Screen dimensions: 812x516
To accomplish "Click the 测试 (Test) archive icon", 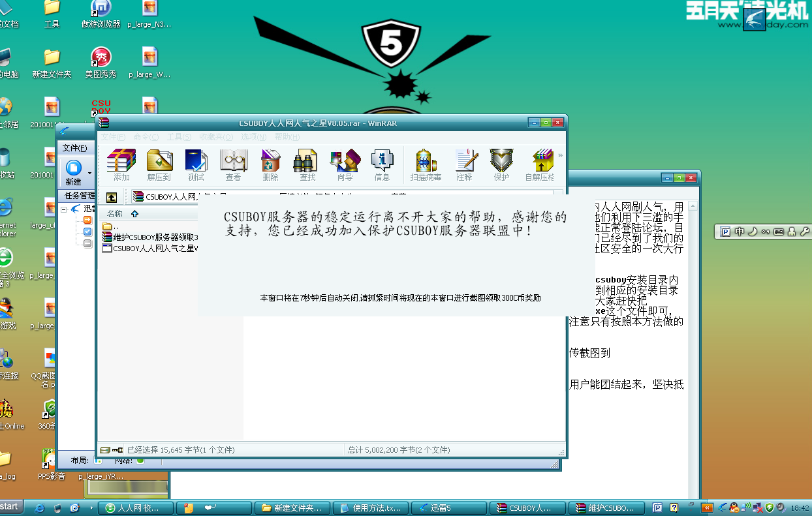I will pyautogui.click(x=196, y=164).
